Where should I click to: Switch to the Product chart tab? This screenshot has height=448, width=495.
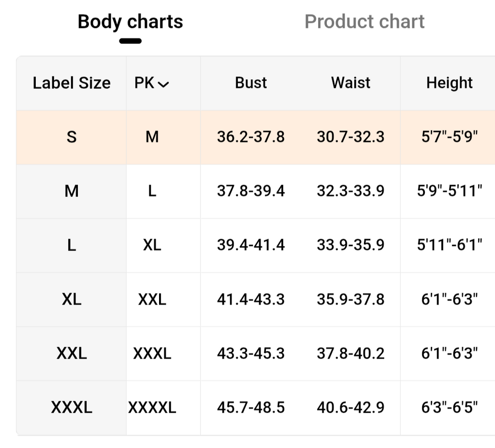[364, 22]
